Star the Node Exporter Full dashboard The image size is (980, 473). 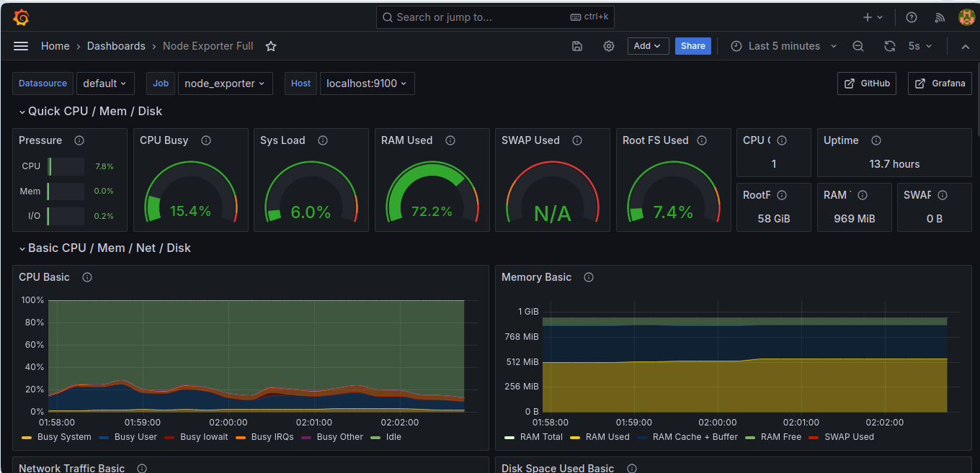coord(271,46)
